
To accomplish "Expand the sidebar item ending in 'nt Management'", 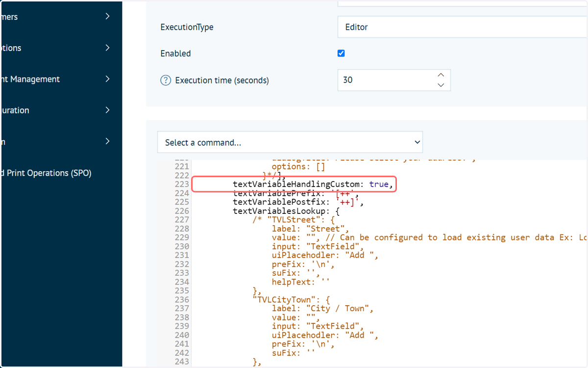I will pyautogui.click(x=107, y=79).
